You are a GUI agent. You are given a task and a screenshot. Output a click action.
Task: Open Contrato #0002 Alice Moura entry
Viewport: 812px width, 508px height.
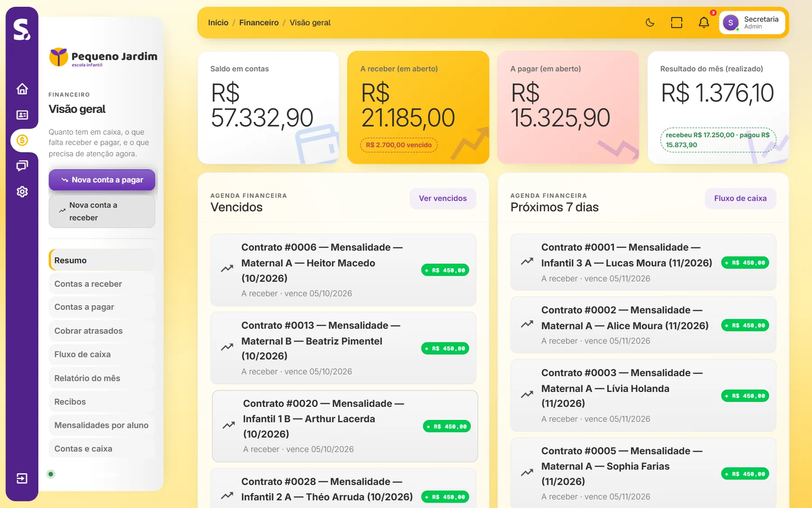pyautogui.click(x=643, y=325)
